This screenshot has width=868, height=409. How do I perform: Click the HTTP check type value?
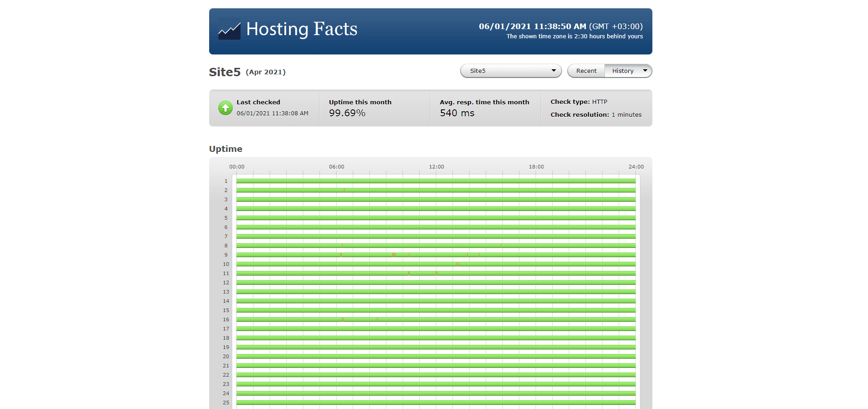tap(600, 102)
